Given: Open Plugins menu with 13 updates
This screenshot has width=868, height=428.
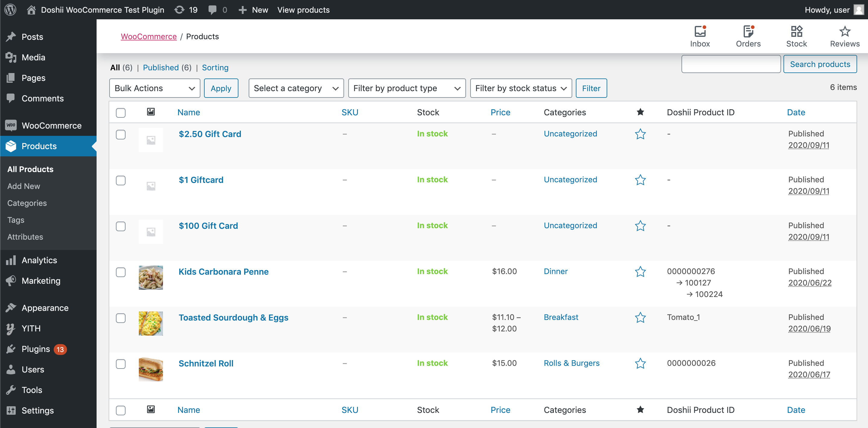Looking at the screenshot, I should tap(49, 349).
